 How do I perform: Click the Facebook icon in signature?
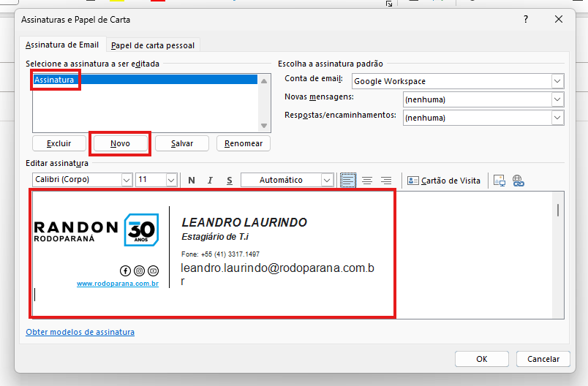125,270
